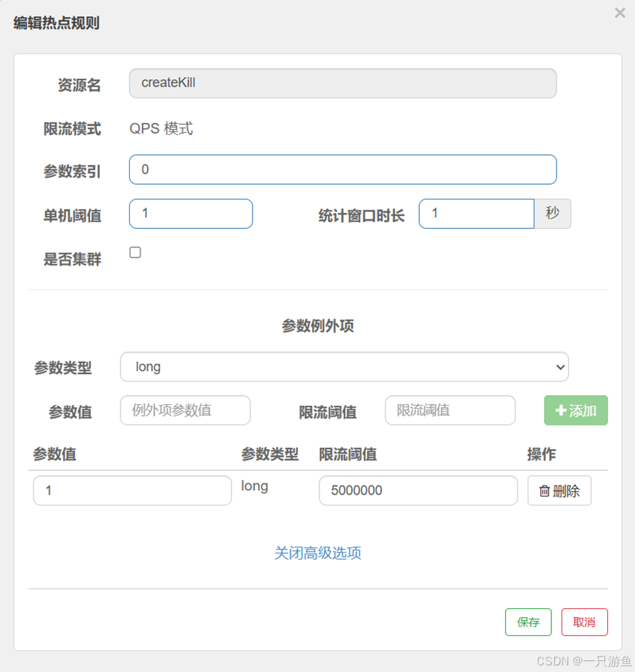Edit the table row's threshold value 5000000

pyautogui.click(x=418, y=490)
